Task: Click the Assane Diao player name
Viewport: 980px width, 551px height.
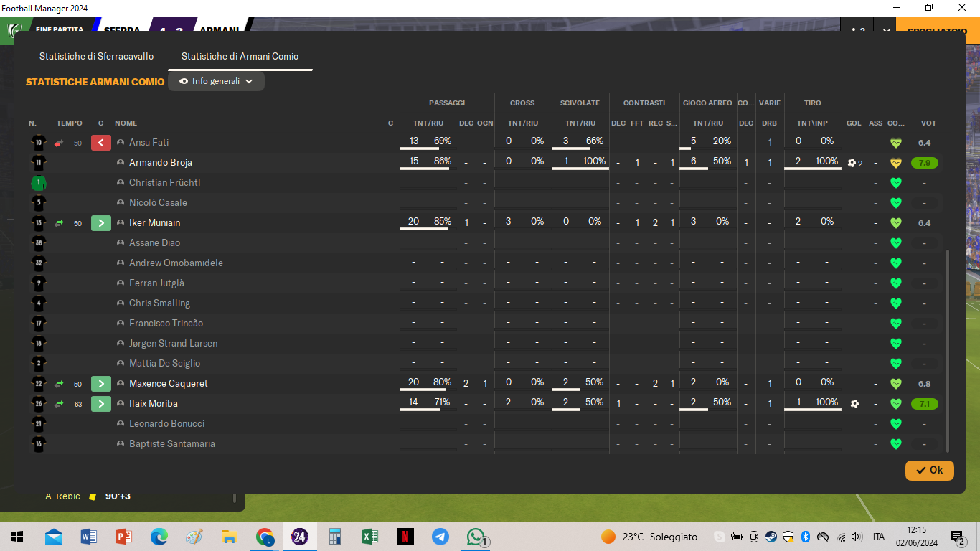Action: 154,243
